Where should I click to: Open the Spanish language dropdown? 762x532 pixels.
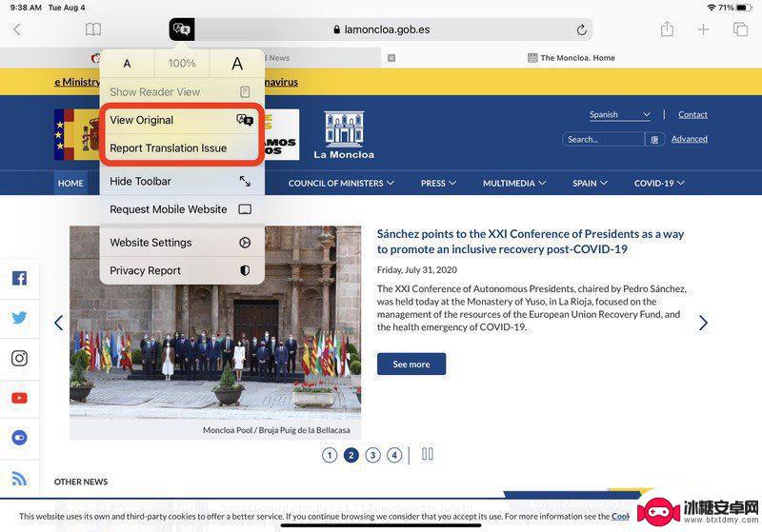(x=620, y=114)
